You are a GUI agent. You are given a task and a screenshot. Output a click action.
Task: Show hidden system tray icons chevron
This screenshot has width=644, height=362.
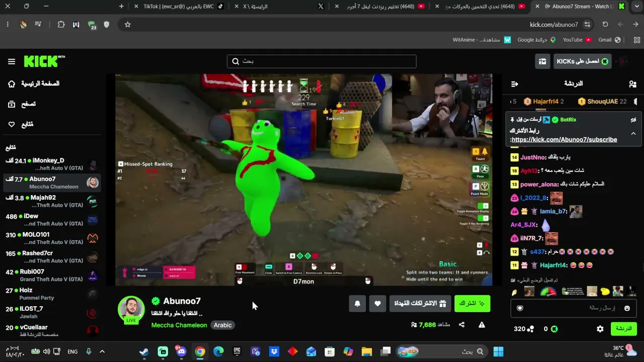point(102,351)
